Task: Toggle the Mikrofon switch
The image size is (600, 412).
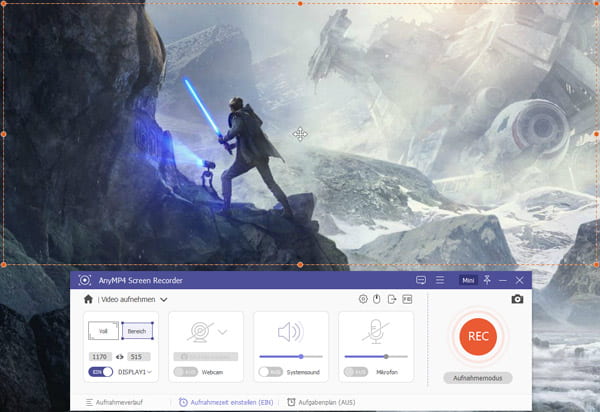Action: (x=355, y=372)
